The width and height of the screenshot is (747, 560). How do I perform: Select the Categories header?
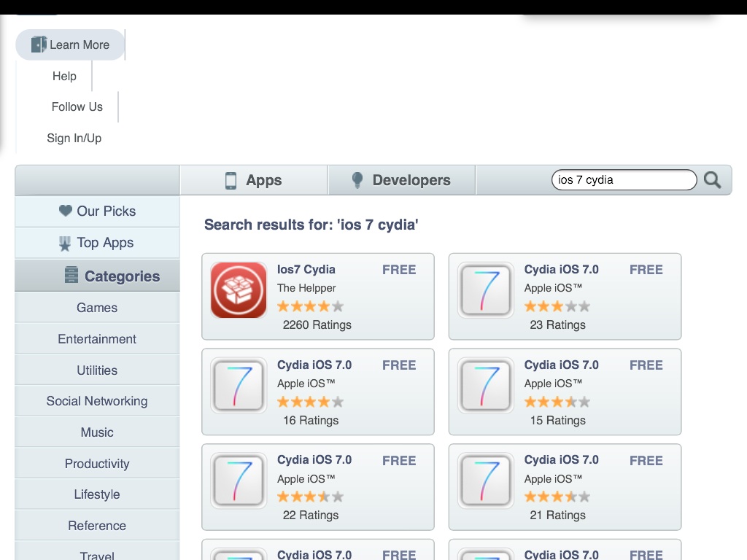[97, 275]
